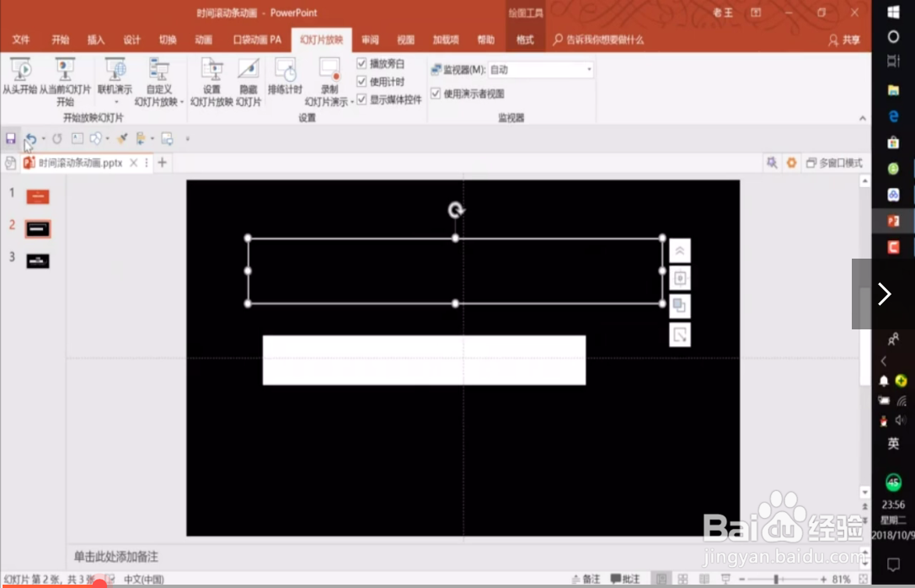Click the 备注 button in status bar
The image size is (915, 588).
[x=587, y=579]
